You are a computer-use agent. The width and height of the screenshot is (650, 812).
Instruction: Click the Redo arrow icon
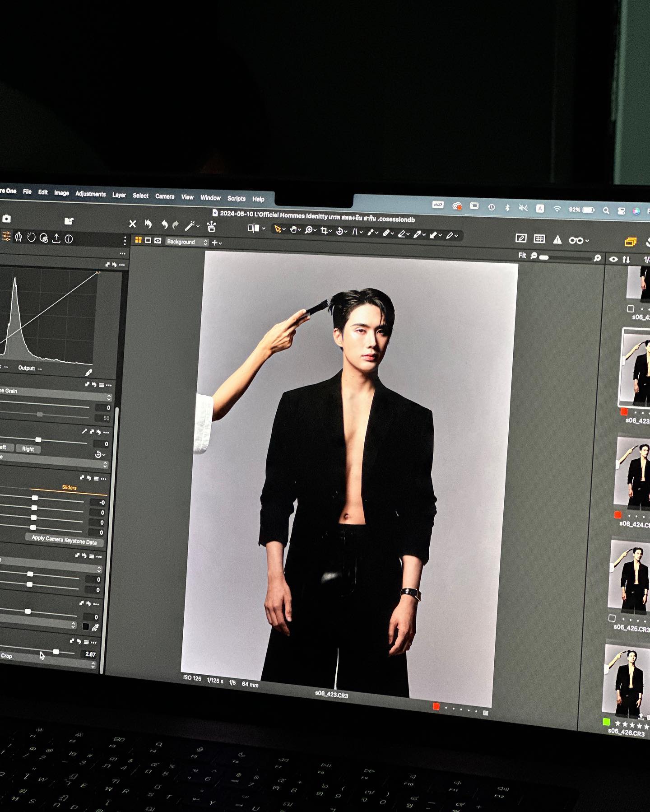176,225
